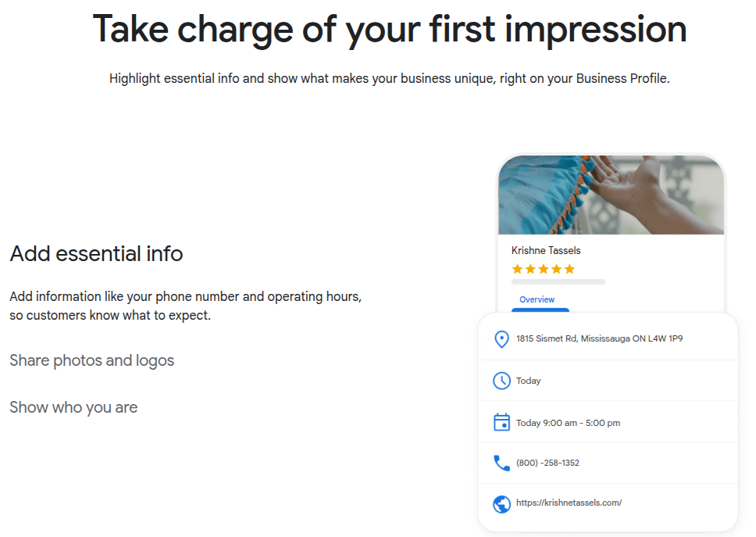This screenshot has height=537, width=756.
Task: Click the globe website icon
Action: pyautogui.click(x=501, y=504)
